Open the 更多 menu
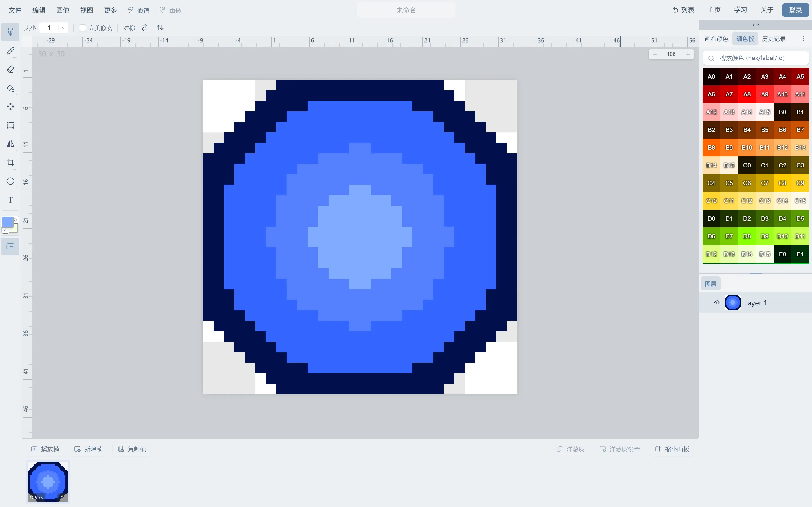This screenshot has width=812, height=507. coord(110,10)
